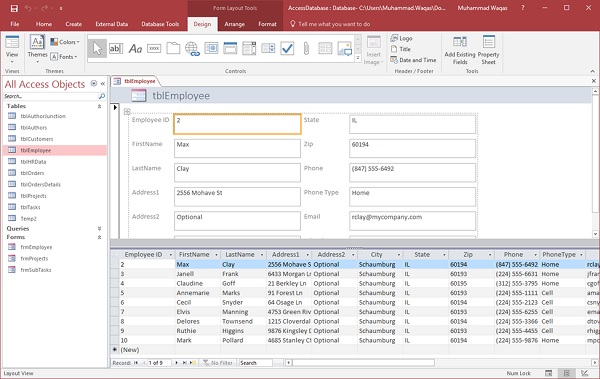Image resolution: width=600 pixels, height=379 pixels.
Task: Click the horizontal scrollbar of datasheet
Action: [364, 363]
